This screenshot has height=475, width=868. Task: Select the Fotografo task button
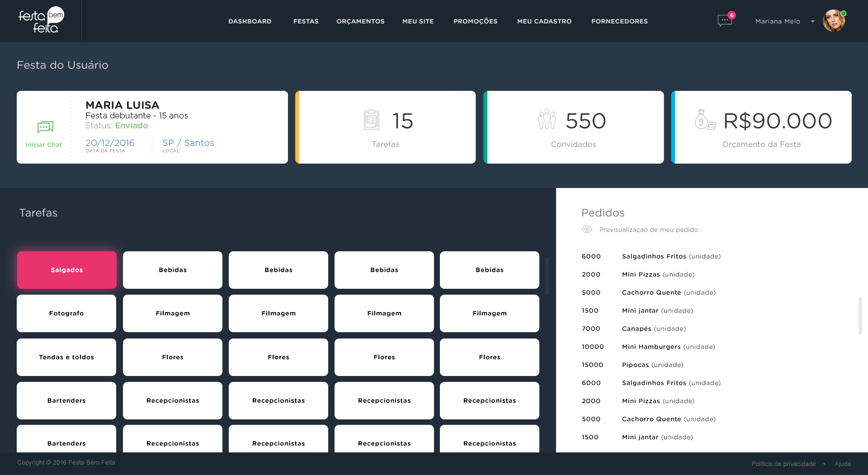[66, 313]
